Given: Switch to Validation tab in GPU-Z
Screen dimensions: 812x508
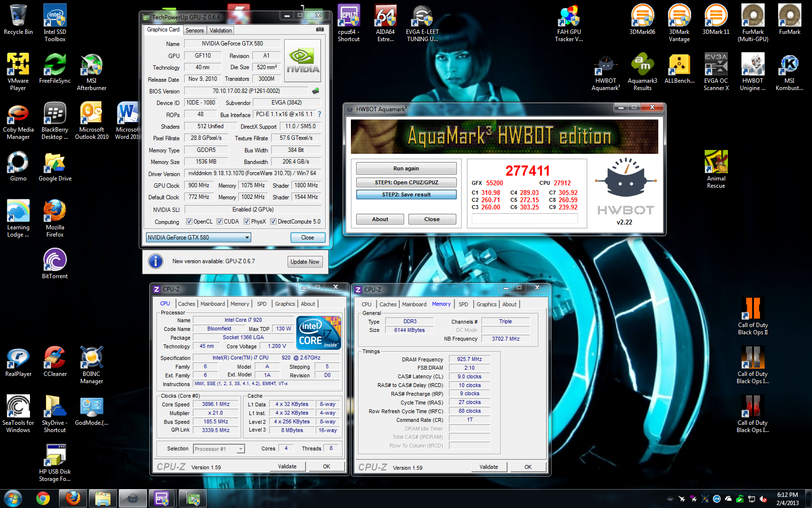Looking at the screenshot, I should click(x=220, y=30).
